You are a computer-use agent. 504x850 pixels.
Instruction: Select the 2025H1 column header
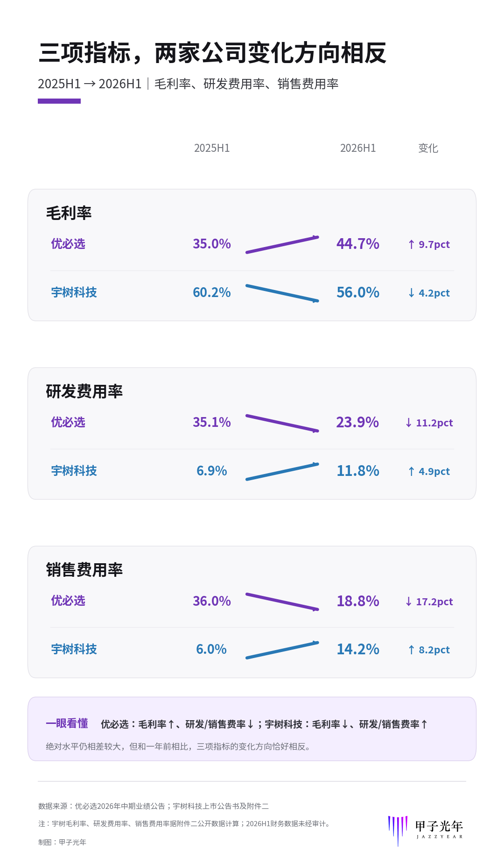tap(212, 148)
